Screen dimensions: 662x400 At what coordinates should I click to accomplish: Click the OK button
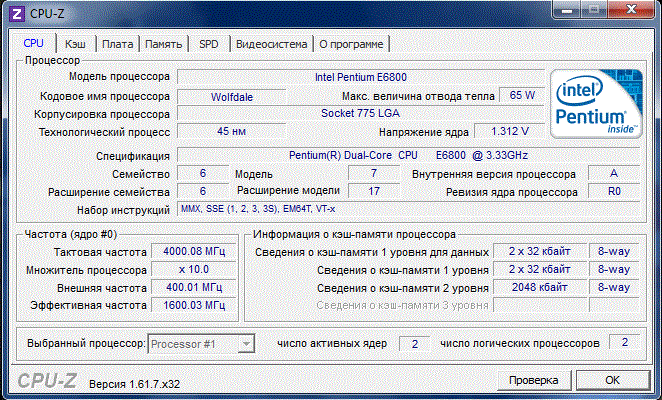tap(612, 379)
